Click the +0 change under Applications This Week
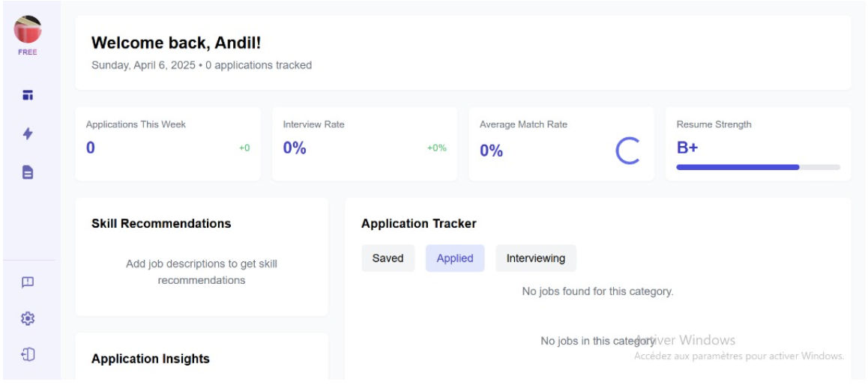The width and height of the screenshot is (868, 385). click(244, 148)
